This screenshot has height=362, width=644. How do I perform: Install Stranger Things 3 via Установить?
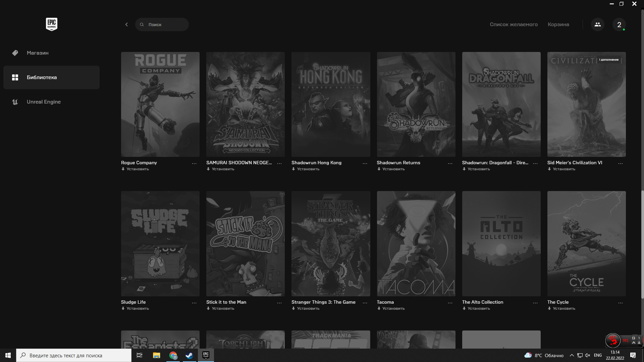(x=306, y=308)
